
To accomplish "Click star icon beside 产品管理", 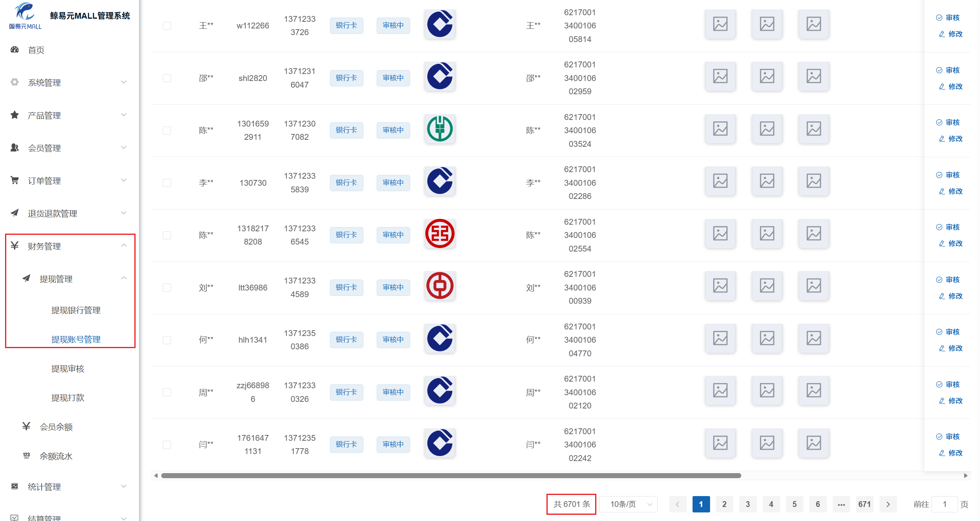I will coord(15,115).
